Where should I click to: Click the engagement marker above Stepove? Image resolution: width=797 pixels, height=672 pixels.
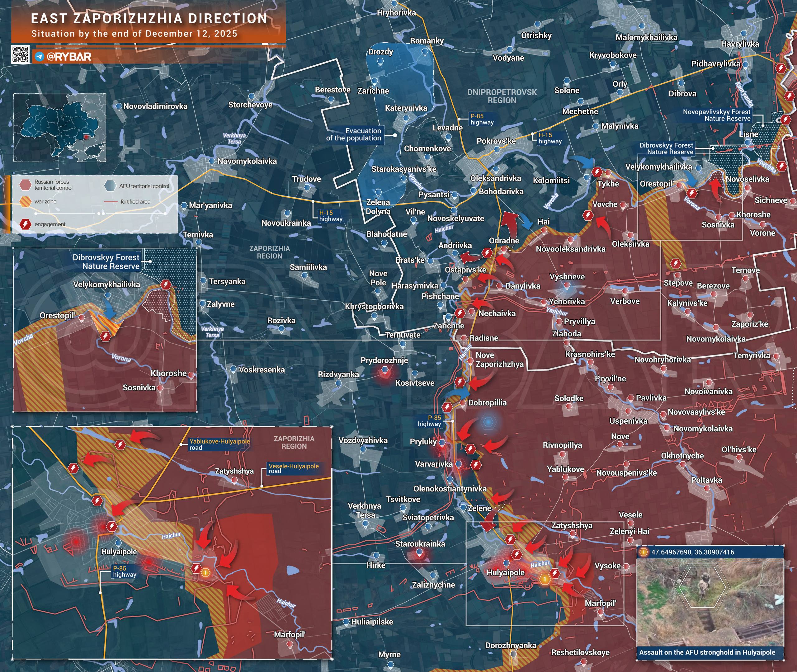[676, 263]
